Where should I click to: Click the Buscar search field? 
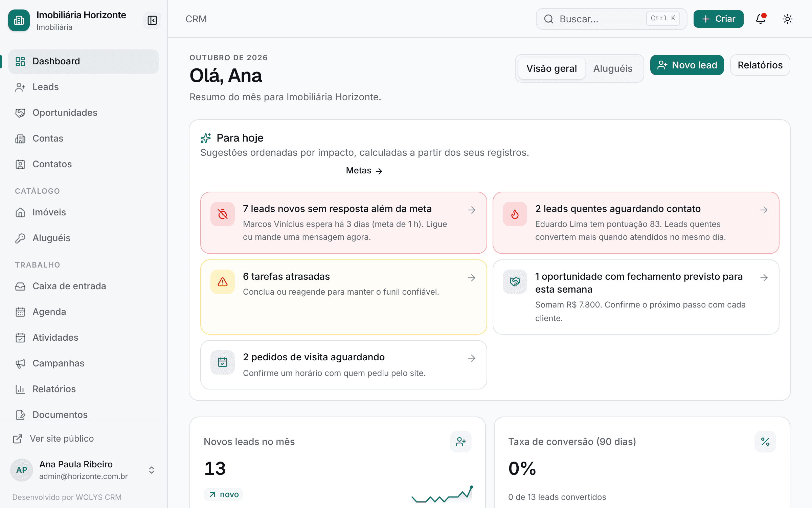pyautogui.click(x=611, y=19)
